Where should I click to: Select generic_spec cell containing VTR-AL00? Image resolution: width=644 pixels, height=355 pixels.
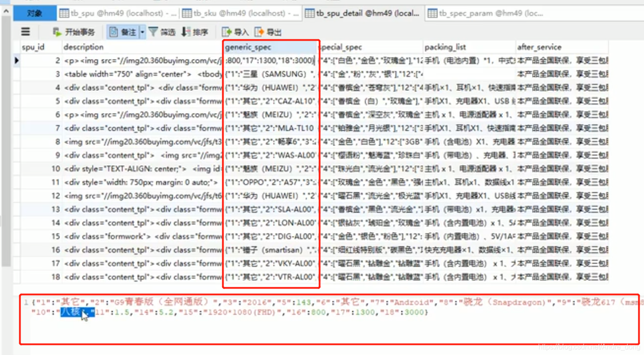click(270, 277)
